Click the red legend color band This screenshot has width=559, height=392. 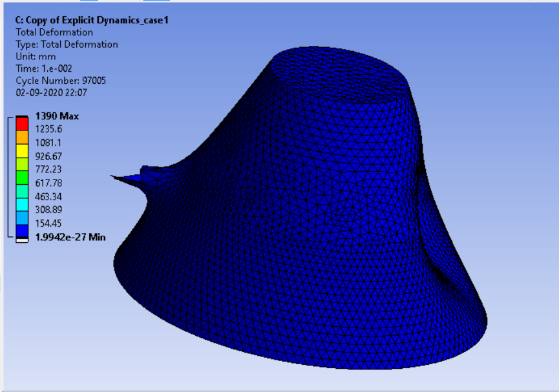point(22,123)
